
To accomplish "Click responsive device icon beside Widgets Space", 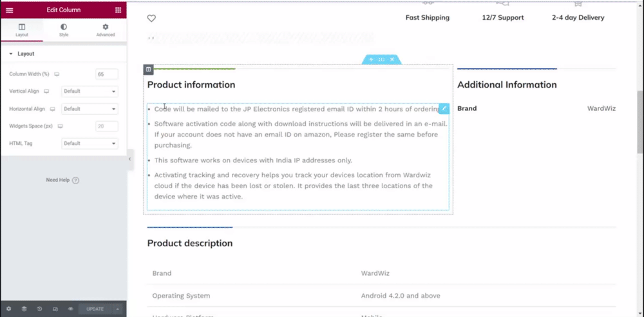I will pos(60,126).
